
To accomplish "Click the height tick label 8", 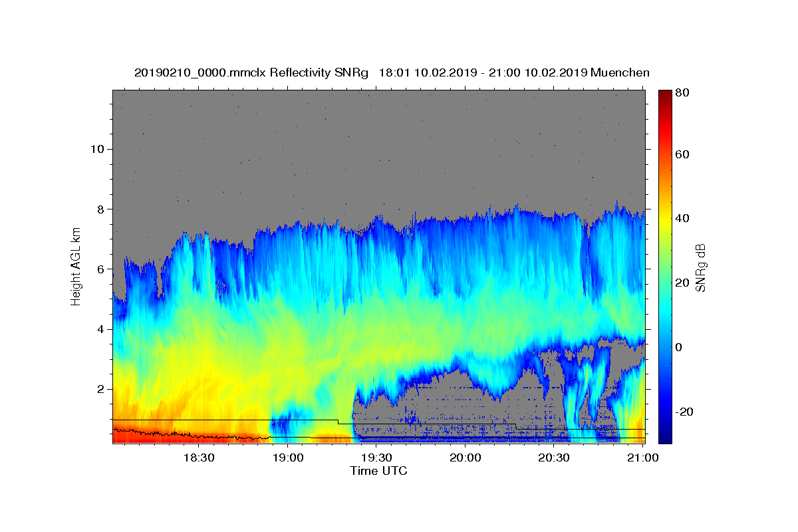I will point(101,209).
